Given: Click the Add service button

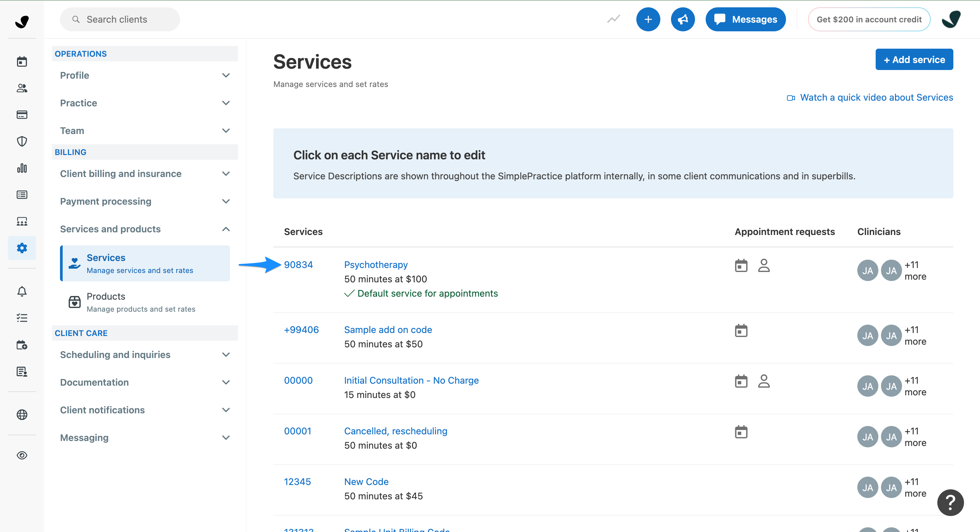Looking at the screenshot, I should point(914,60).
